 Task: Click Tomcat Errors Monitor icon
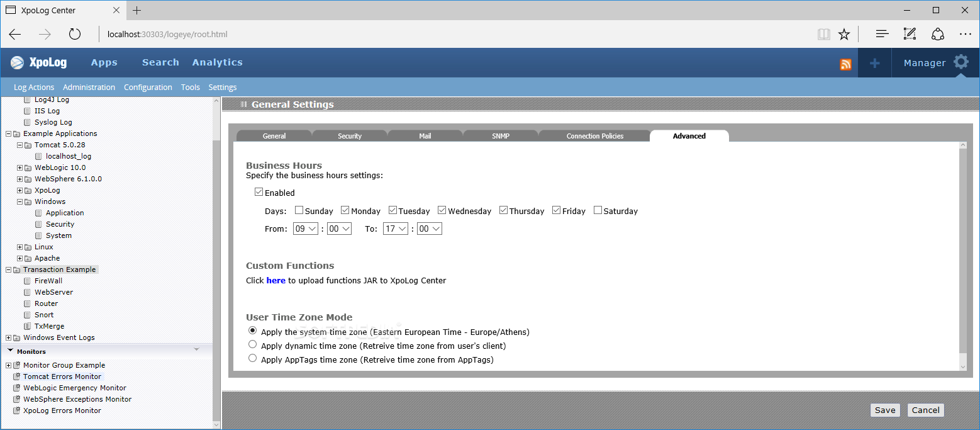[x=16, y=376]
